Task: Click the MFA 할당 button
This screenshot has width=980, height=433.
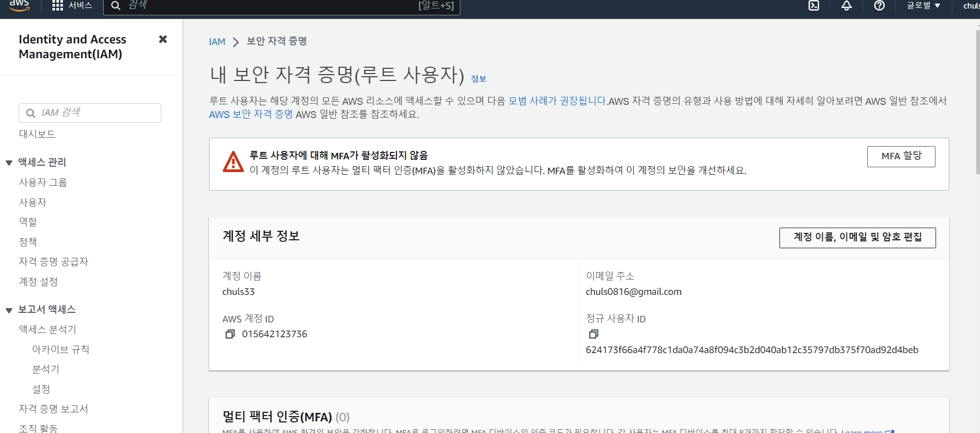Action: point(901,156)
